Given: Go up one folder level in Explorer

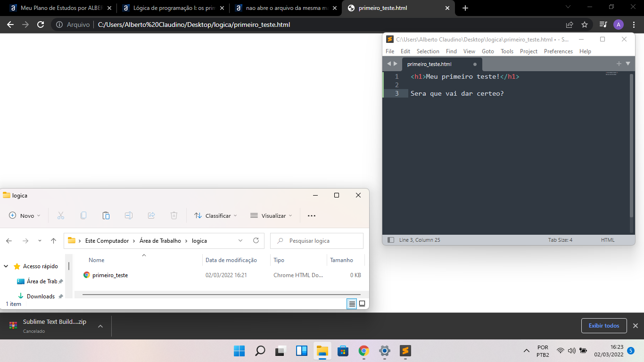Looking at the screenshot, I should [54, 240].
